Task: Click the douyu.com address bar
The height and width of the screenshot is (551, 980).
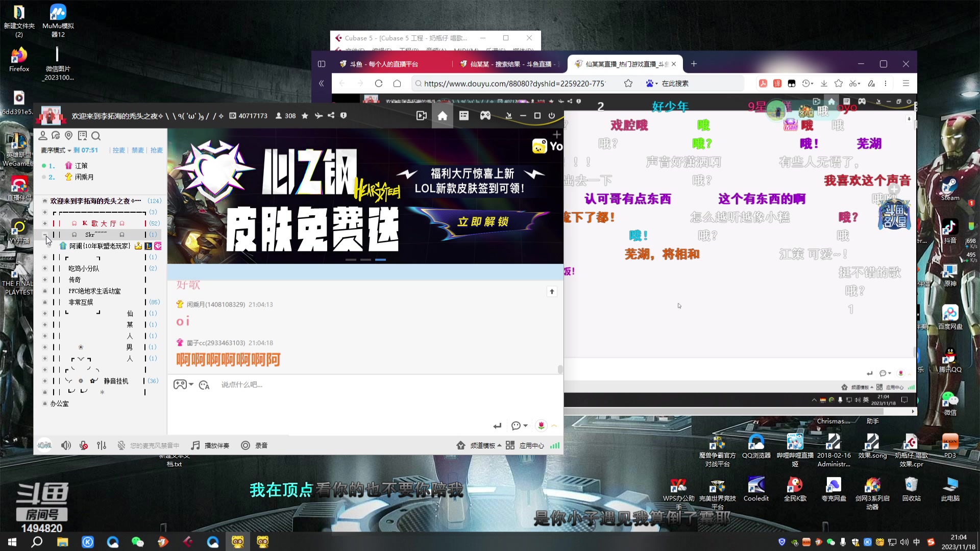Action: tap(514, 83)
